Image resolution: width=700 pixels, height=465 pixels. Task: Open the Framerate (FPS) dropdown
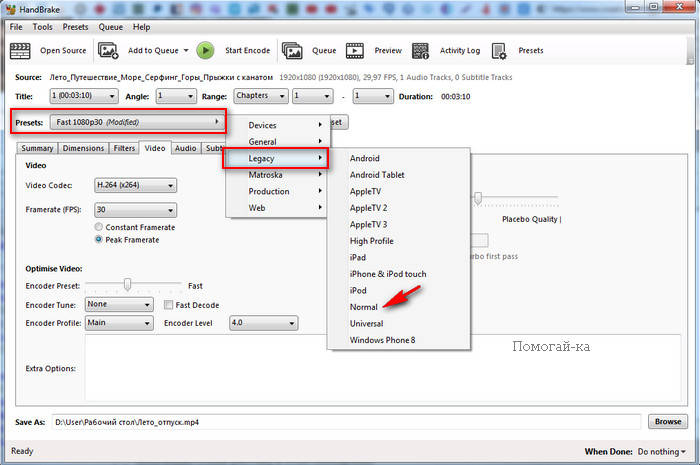pos(135,210)
